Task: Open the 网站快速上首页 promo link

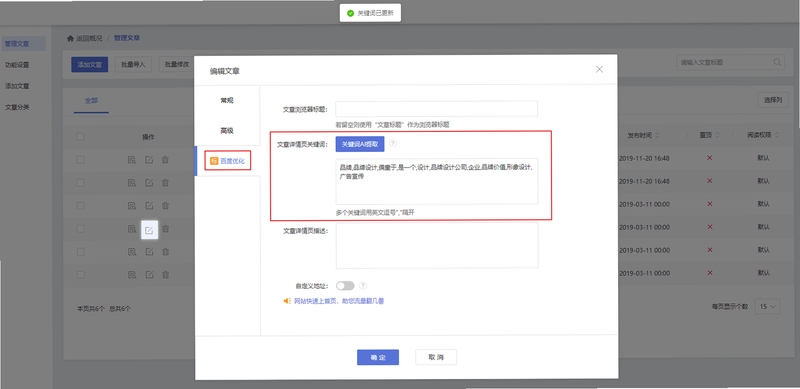Action: click(x=339, y=301)
